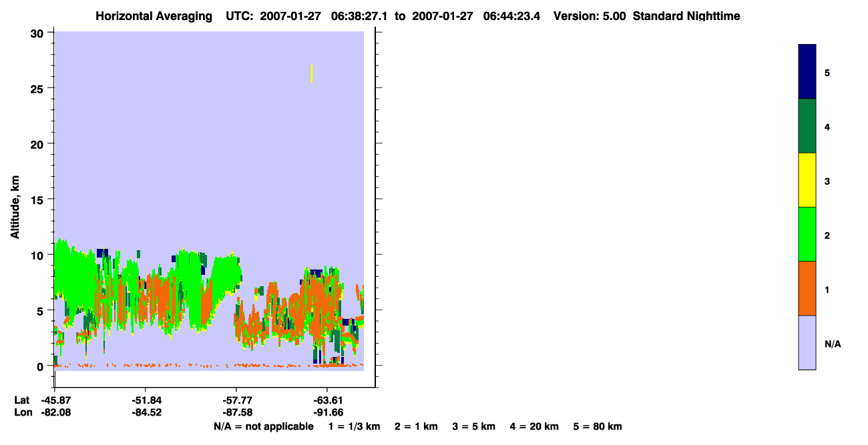Click the '5 = 80 km' legend text

[x=598, y=426]
